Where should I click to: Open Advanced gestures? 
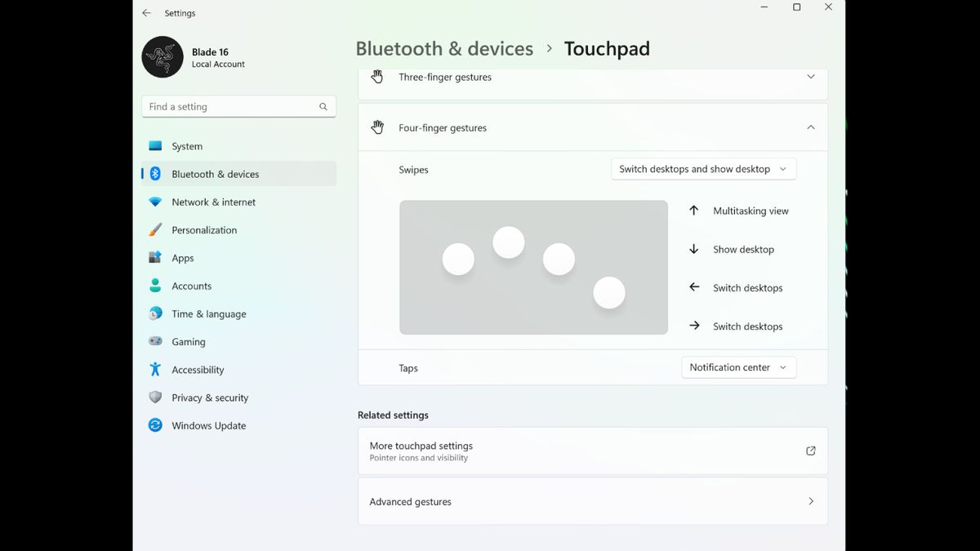(592, 501)
